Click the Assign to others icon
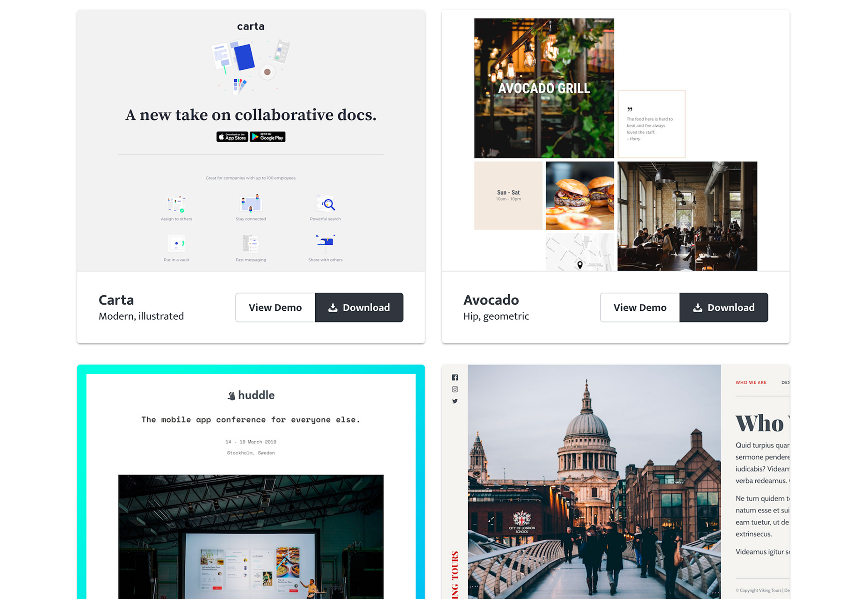Image resolution: width=868 pixels, height=599 pixels. tap(176, 204)
